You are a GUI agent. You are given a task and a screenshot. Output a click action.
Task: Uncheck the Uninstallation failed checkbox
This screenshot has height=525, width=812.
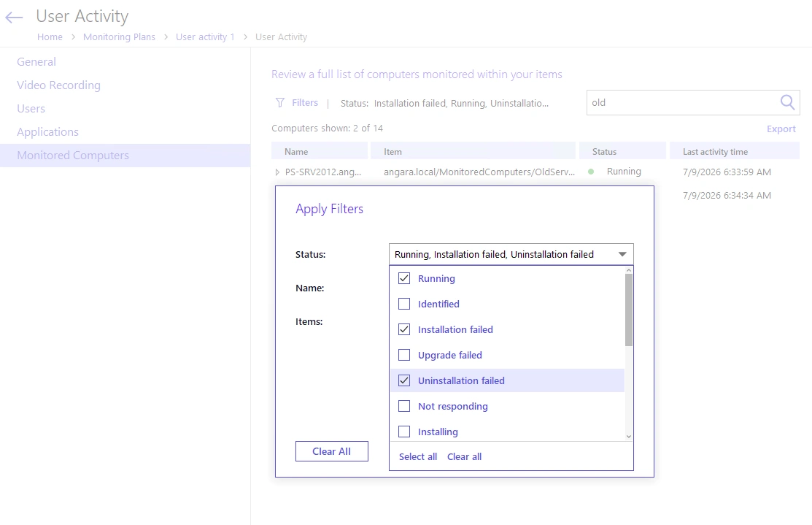[x=404, y=380]
